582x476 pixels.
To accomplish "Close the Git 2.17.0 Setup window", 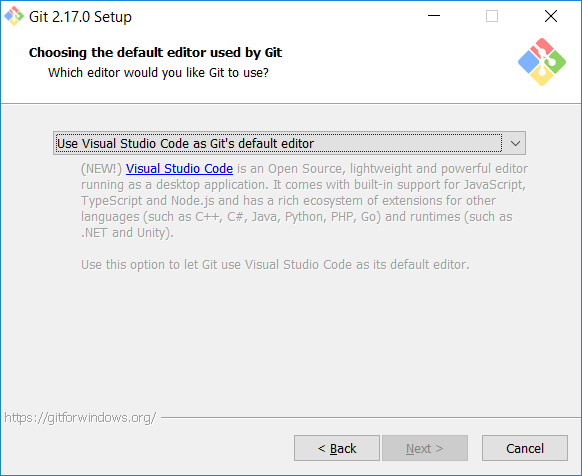I will [550, 16].
